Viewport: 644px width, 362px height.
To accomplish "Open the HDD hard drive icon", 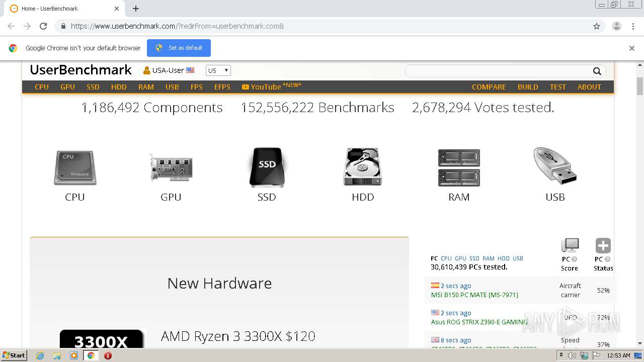I will 363,167.
